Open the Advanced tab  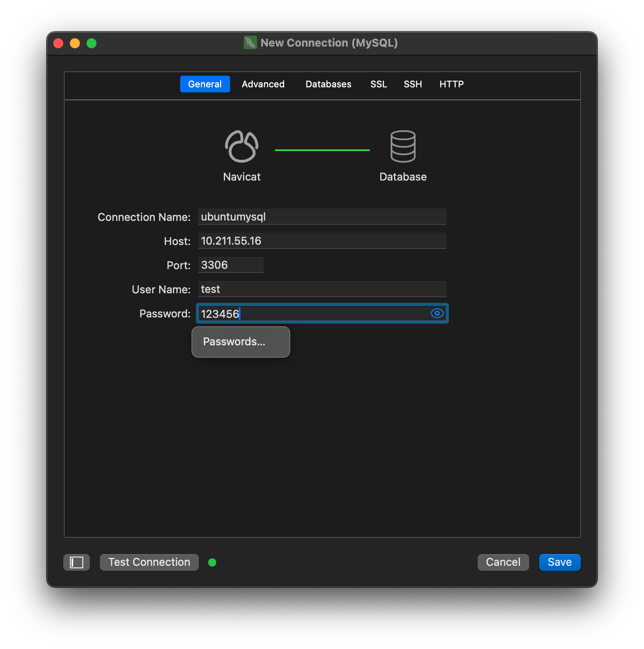point(263,84)
